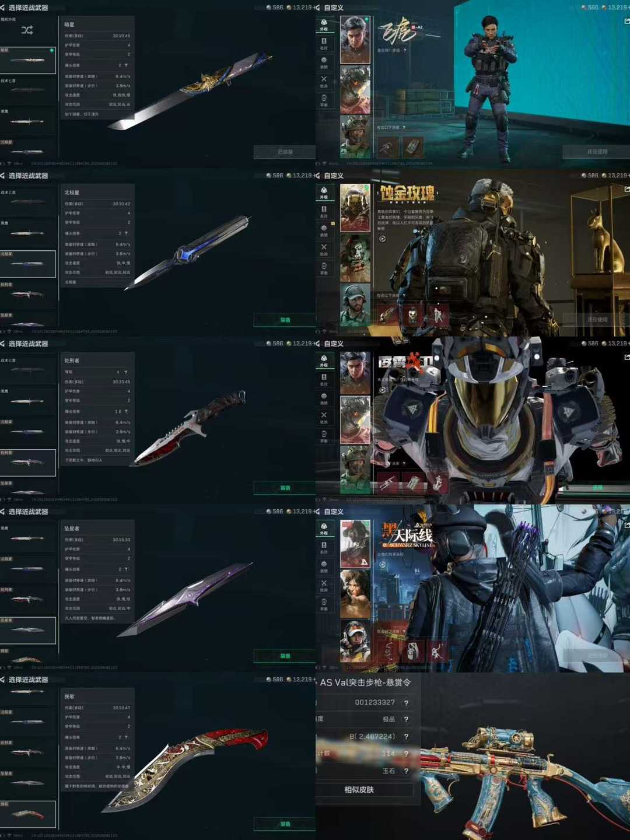Viewport: 630px width, 840px height.
Task: Open the 处决 tab in the 飞虎 panel
Action: pos(324,81)
